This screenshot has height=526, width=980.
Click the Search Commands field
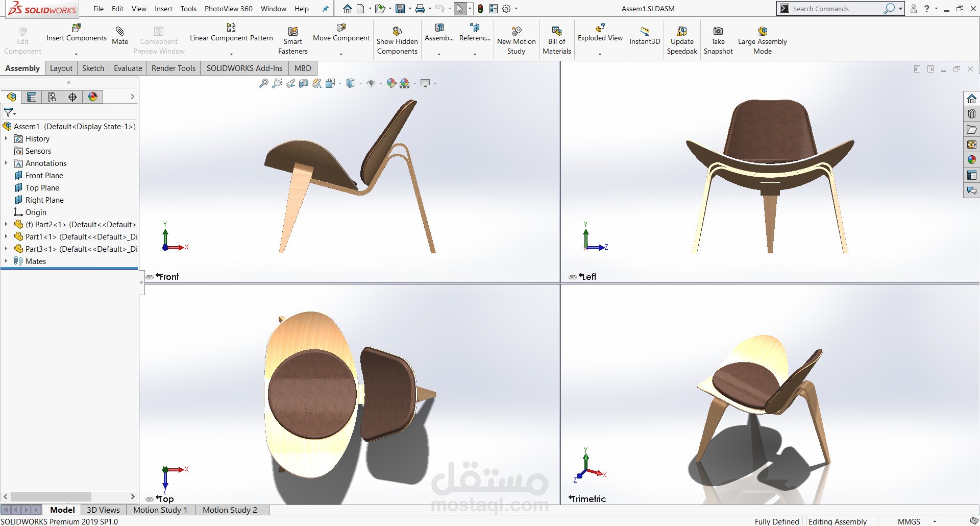click(x=838, y=9)
